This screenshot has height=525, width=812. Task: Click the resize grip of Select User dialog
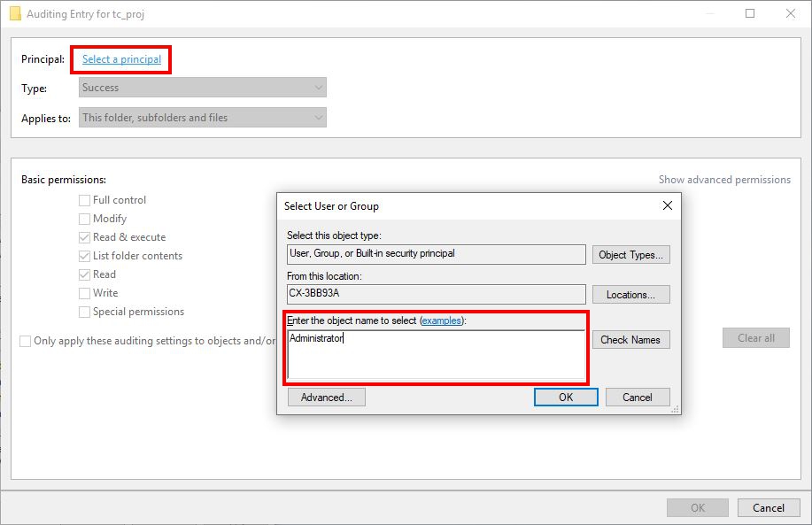coord(675,410)
